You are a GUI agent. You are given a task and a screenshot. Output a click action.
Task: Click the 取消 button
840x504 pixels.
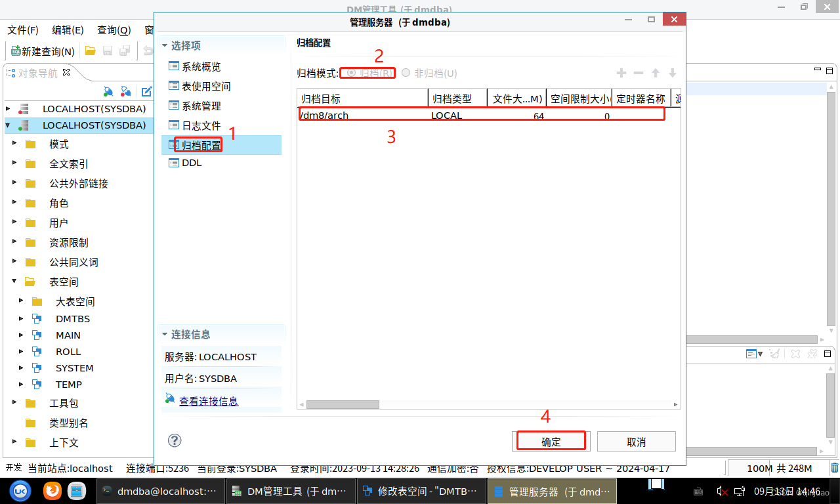click(637, 441)
